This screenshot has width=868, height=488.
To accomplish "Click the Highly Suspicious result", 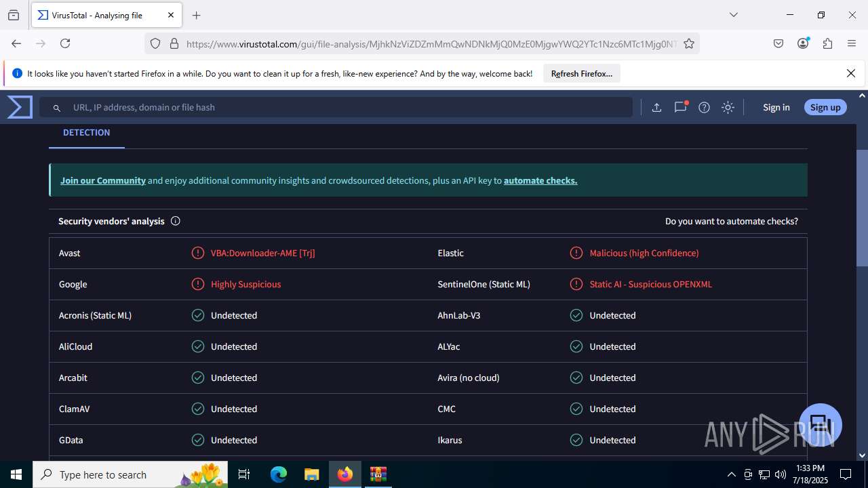I will click(x=245, y=284).
